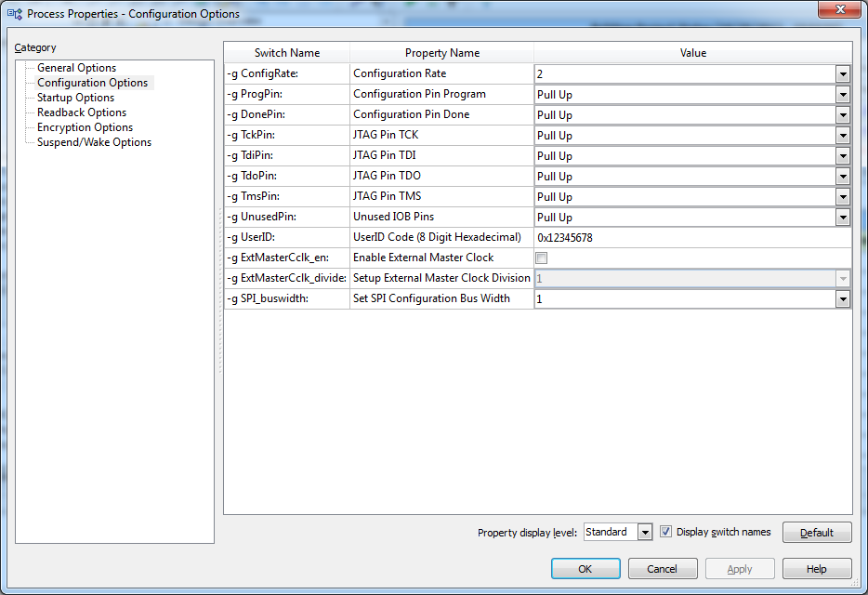
Task: Click the 'Configuration Rate' property name
Action: (x=399, y=73)
